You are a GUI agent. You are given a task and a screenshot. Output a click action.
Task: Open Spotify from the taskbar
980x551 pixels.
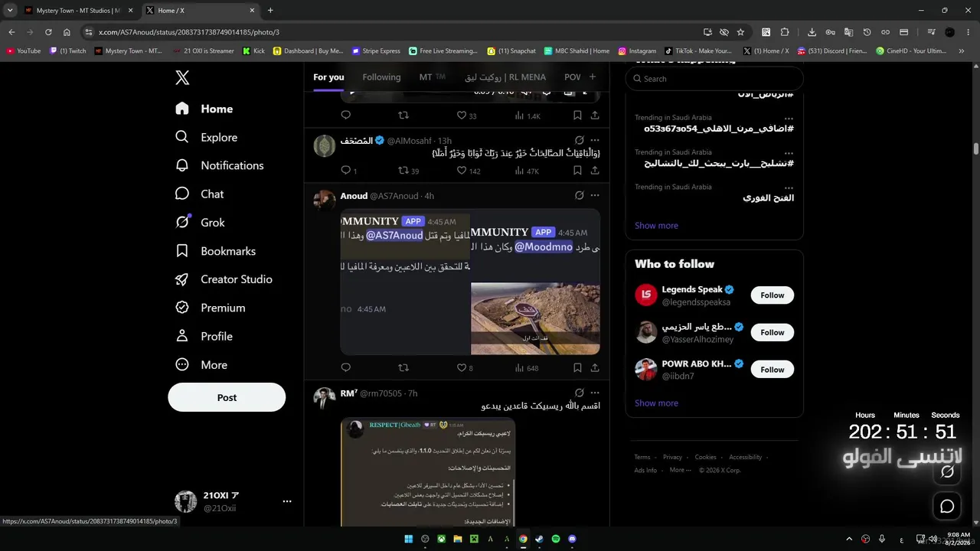[x=556, y=539]
